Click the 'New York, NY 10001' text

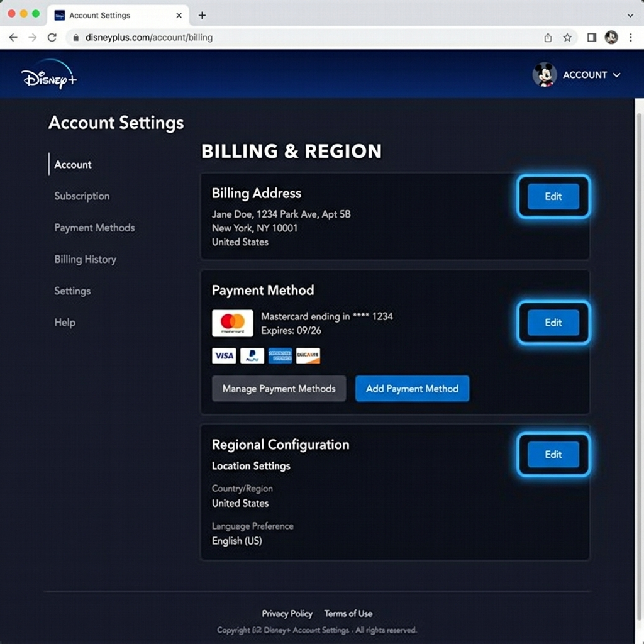coord(255,228)
